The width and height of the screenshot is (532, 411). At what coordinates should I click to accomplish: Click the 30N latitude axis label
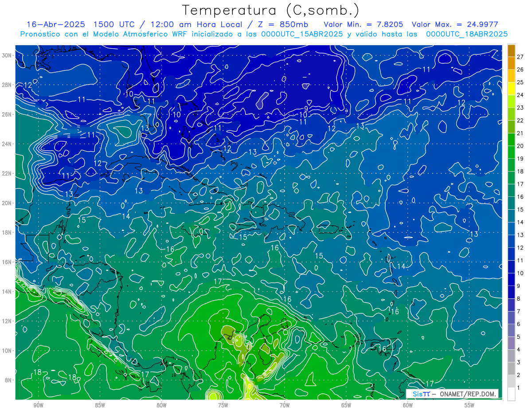[7, 55]
